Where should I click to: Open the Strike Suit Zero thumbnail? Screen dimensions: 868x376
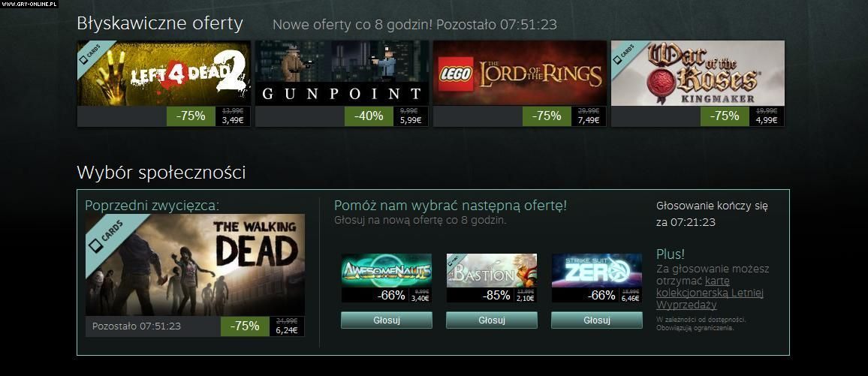coord(597,270)
